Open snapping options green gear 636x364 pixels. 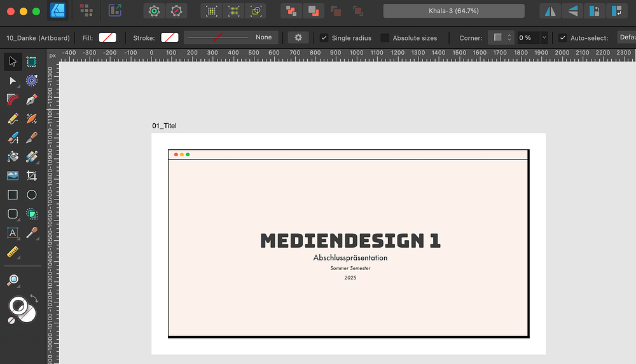(154, 11)
